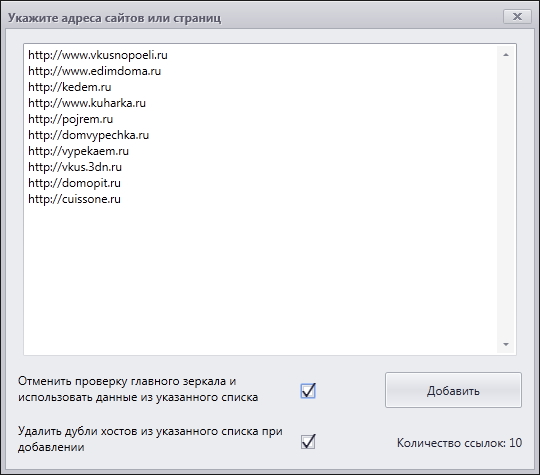Click the http://www.kuharka.ru entry
Viewport: 540px width, 475px height.
87,103
